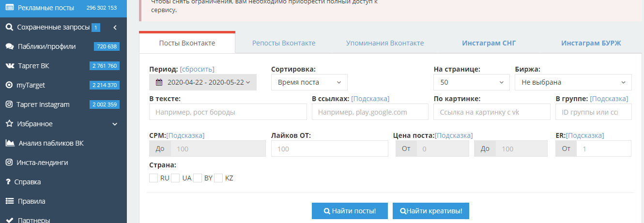
Task: Focus the По картинке link input
Action: pyautogui.click(x=492, y=112)
